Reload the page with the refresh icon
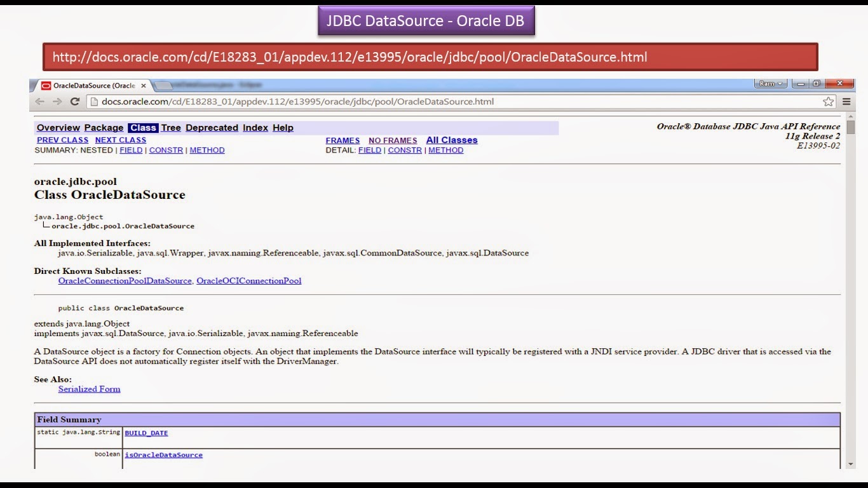 (75, 102)
